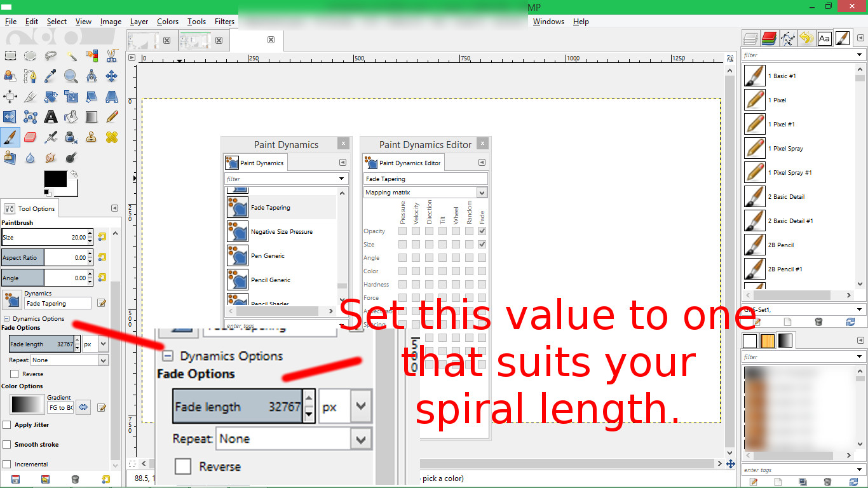
Task: Pick the Pencil tool in toolbox
Action: [112, 117]
